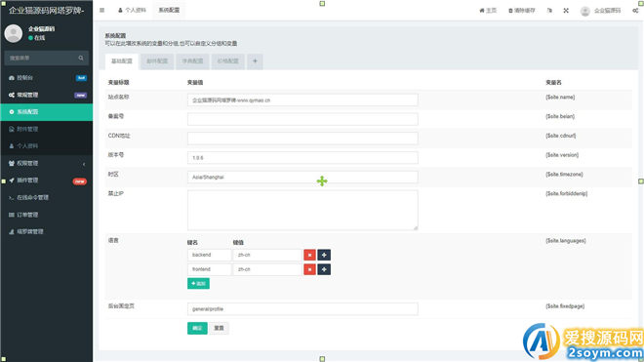Open 插件管理 in the sidebar
Screen dimensions: 644x362
[x=47, y=181]
